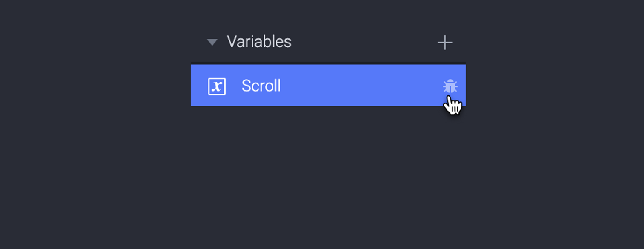Click the x variable icon beside Scroll
The height and width of the screenshot is (249, 644).
click(217, 86)
